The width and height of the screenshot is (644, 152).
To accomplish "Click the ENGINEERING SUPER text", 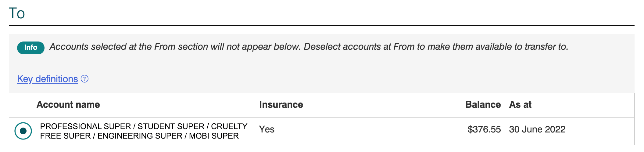I will (140, 136).
